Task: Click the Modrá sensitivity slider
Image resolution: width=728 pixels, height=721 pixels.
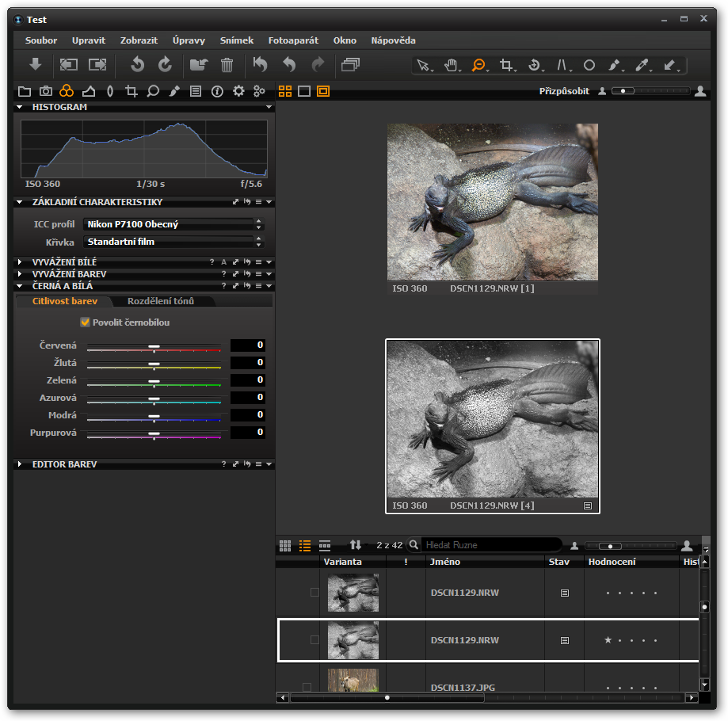Action: point(154,417)
